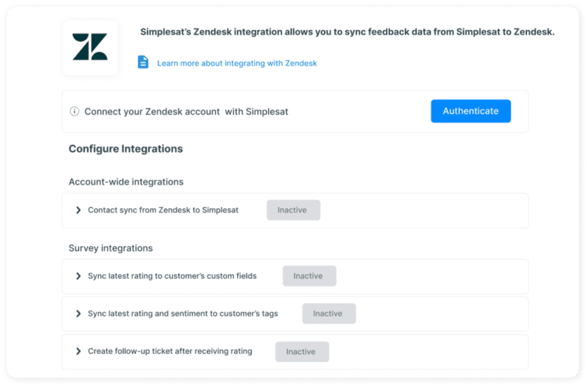Expand the Create follow-up ticket section
The width and height of the screenshot is (588, 387).
tap(78, 351)
